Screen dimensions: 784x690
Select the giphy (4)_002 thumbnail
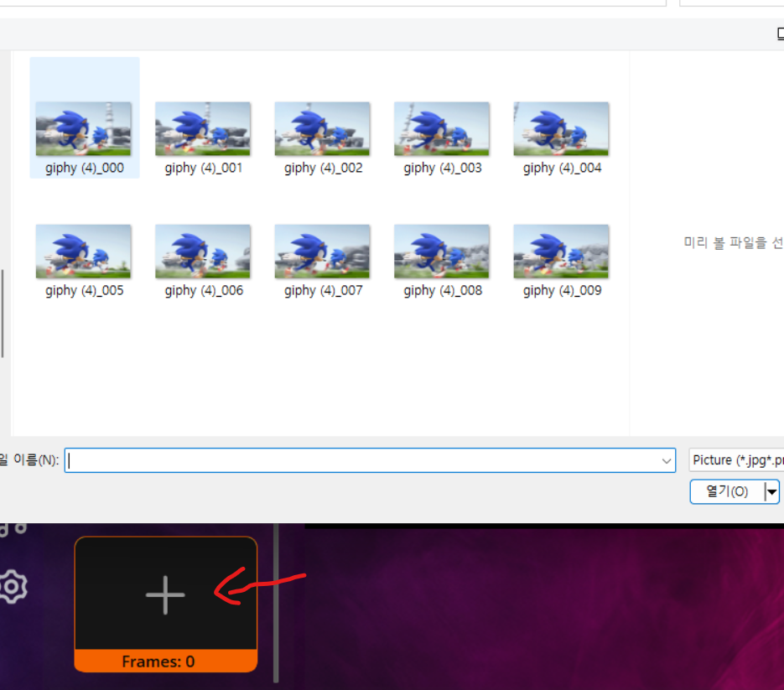pyautogui.click(x=323, y=129)
